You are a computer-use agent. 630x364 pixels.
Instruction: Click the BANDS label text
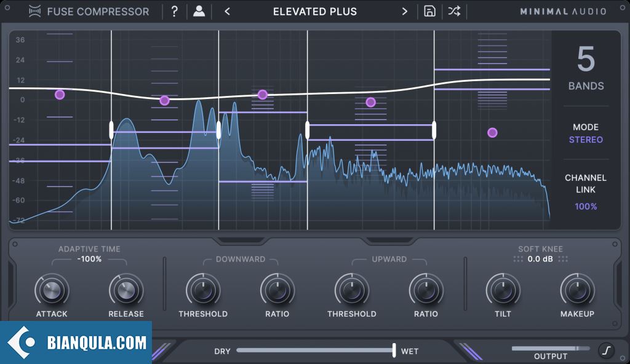point(586,86)
